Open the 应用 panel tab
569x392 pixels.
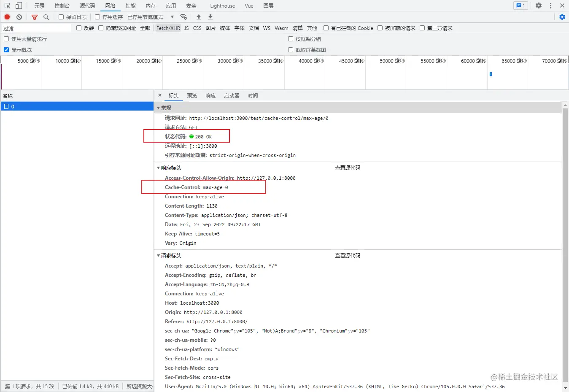[x=171, y=5]
